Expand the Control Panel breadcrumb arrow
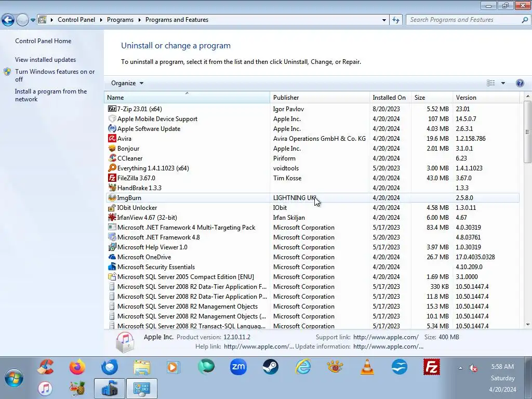This screenshot has width=532, height=399. [x=101, y=20]
